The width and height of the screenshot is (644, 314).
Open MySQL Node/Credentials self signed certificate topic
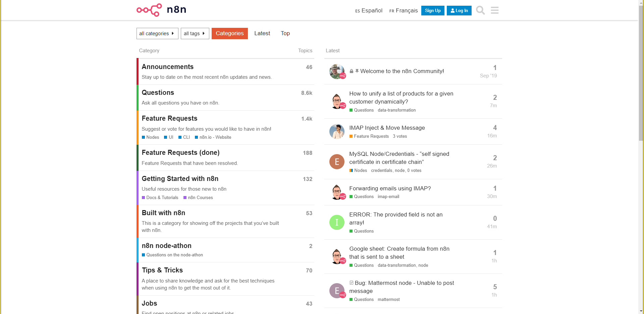399,158
